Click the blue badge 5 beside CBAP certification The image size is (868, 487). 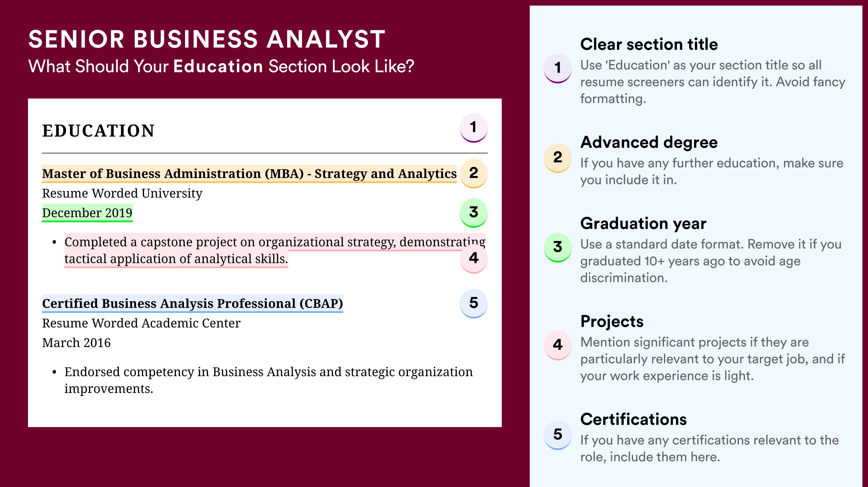473,303
